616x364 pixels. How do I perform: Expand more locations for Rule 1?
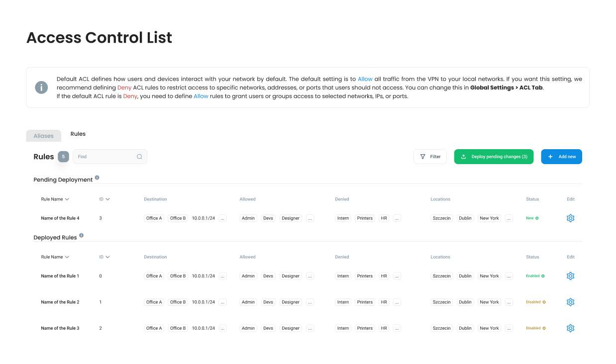pos(509,276)
